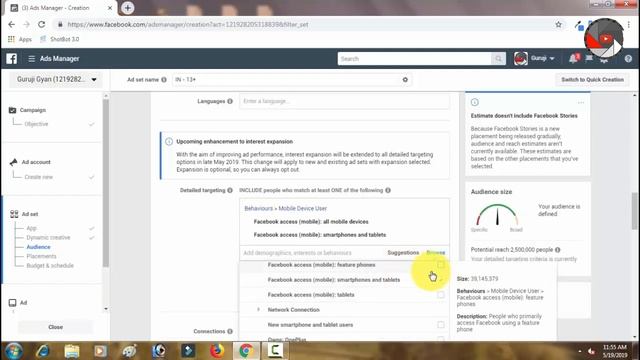The image size is (640, 360).
Task: Select Ad set section in sidebar
Action: [x=29, y=214]
